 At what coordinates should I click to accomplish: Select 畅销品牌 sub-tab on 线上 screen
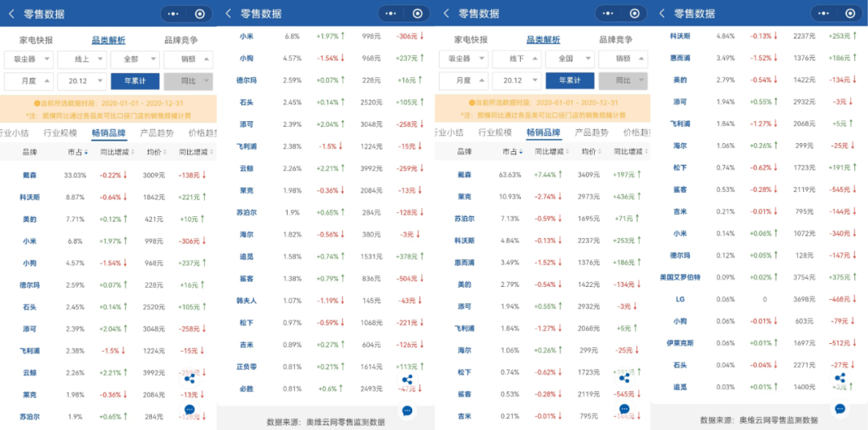109,133
